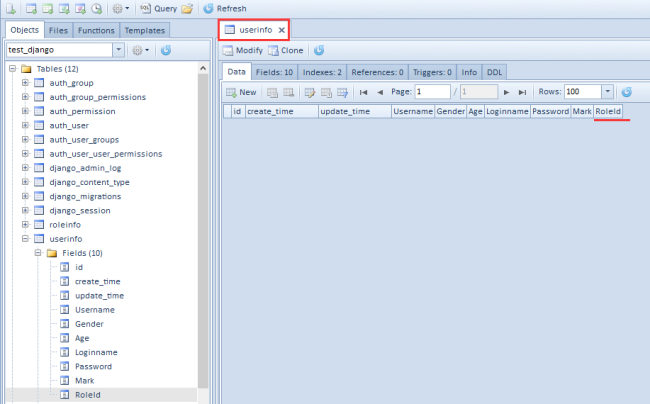Click the green table-with-plus toolbar icon
650x404 pixels.
(x=48, y=8)
